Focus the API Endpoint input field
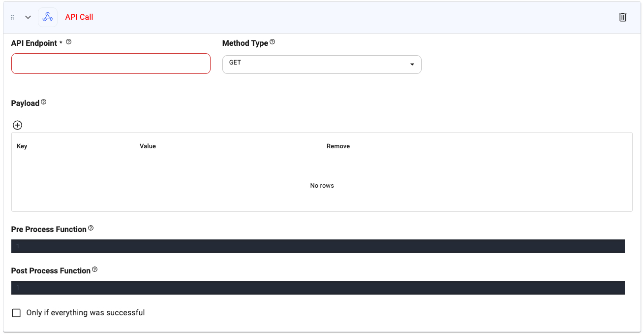The width and height of the screenshot is (644, 335). [x=111, y=63]
